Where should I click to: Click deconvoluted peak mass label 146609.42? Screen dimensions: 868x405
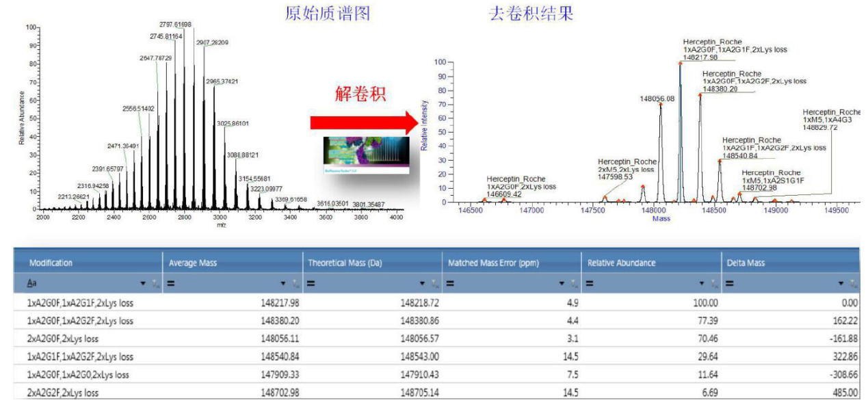click(x=504, y=194)
